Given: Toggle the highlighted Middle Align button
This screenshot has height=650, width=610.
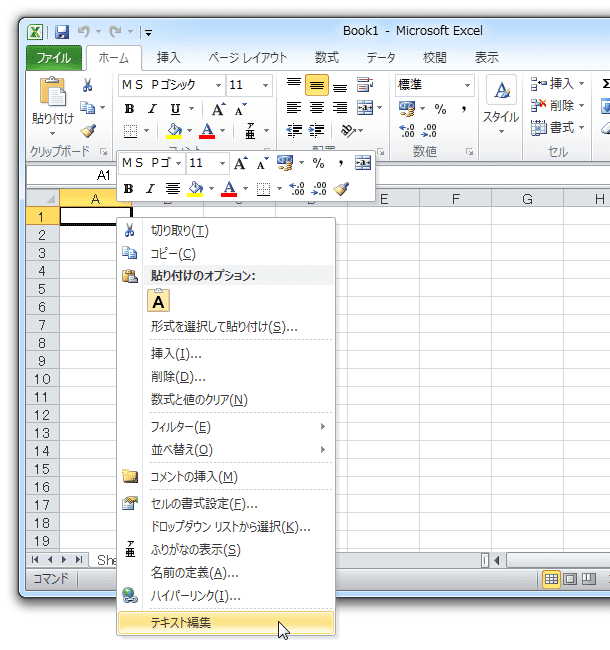Looking at the screenshot, I should [317, 85].
